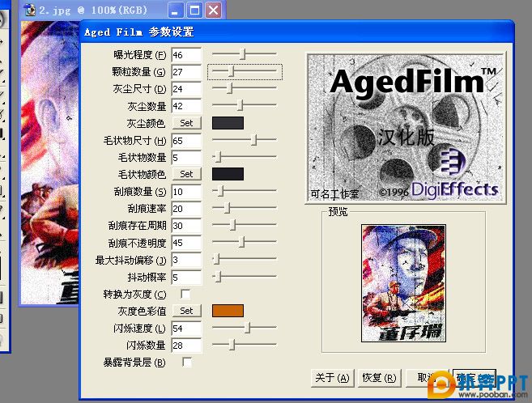Click the Aged Film 参数设置 title bar
Viewport: 532px width, 403px height.
point(297,32)
